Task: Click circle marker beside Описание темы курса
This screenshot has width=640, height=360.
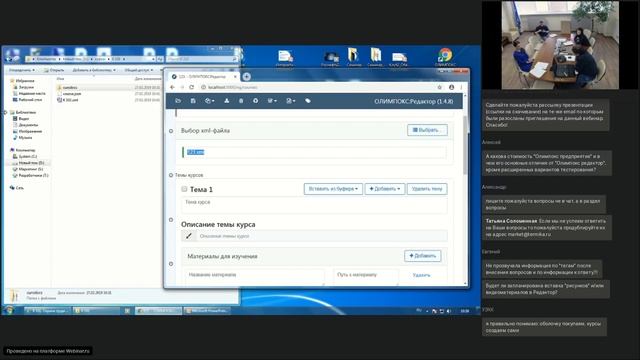Action: point(171,220)
